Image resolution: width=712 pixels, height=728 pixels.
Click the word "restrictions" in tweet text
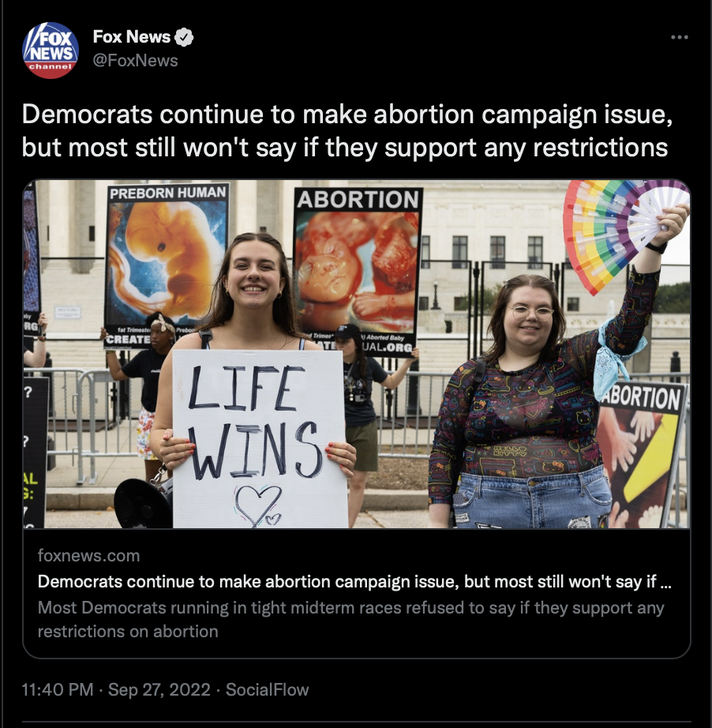[600, 148]
